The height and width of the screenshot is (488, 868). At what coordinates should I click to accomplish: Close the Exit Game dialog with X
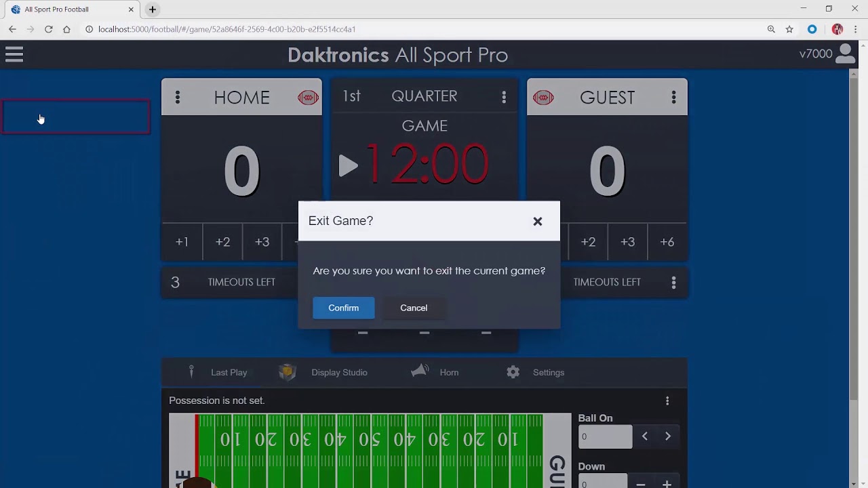tap(538, 221)
